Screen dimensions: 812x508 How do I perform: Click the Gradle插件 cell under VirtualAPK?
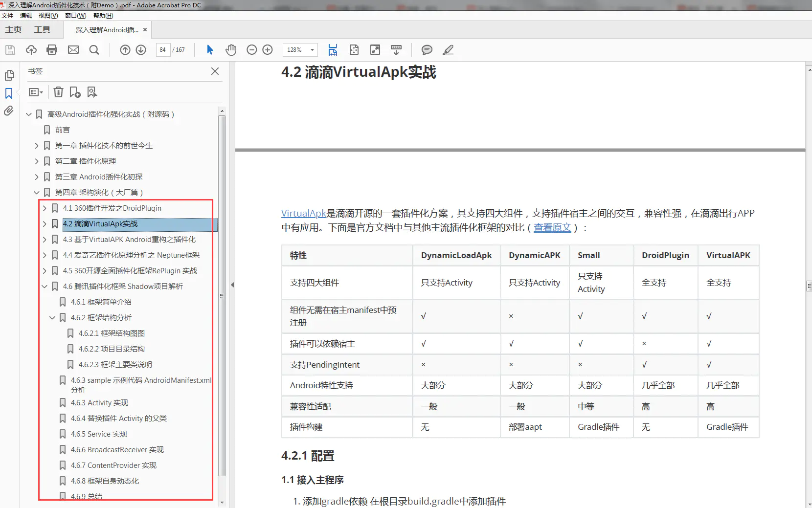tap(727, 427)
